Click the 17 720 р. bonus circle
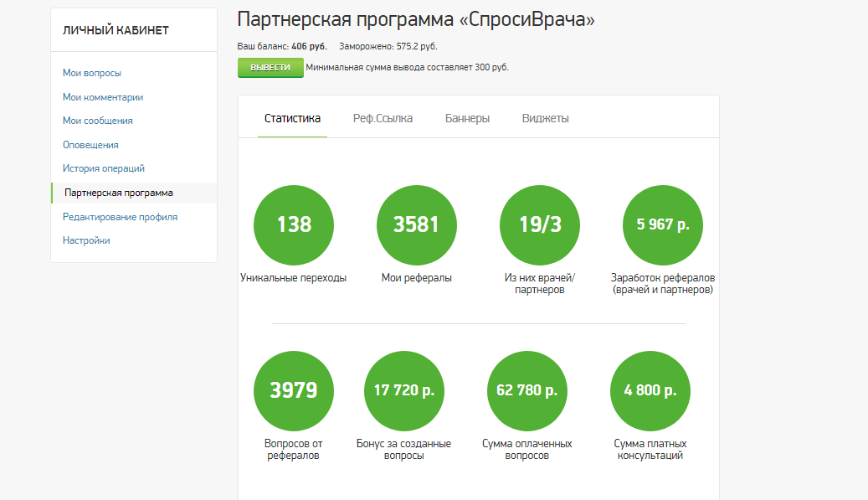Viewport: 868px width, 500px height. 404,391
